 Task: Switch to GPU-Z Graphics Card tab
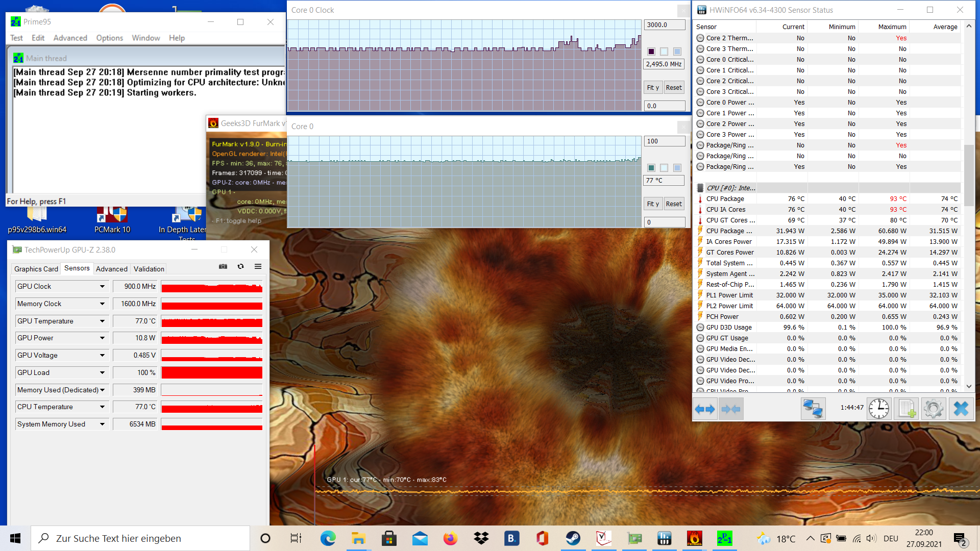[x=36, y=269]
